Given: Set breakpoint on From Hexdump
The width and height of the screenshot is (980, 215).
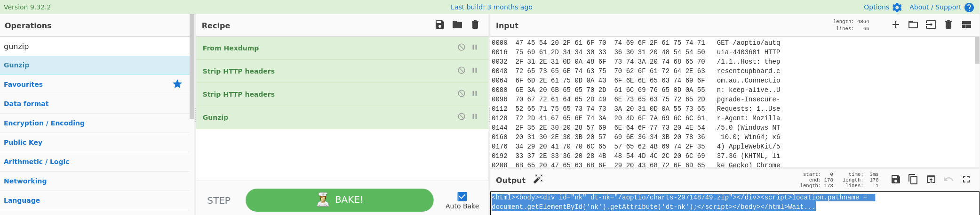Looking at the screenshot, I should (x=475, y=47).
